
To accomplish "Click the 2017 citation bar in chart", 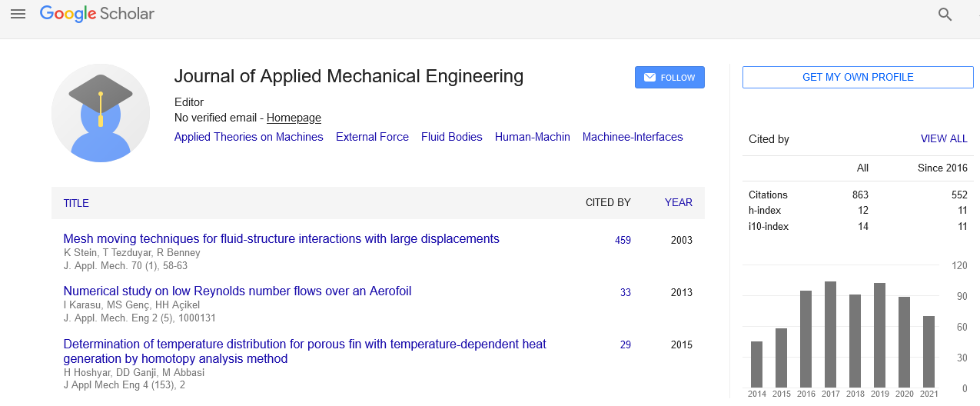I will pyautogui.click(x=830, y=334).
